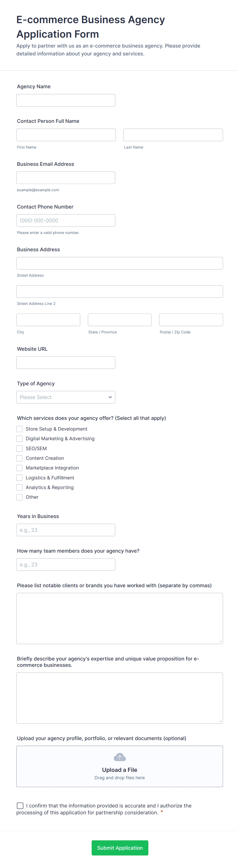Tick the accuracy confirmation checkbox
The width and height of the screenshot is (237, 868).
(20, 806)
